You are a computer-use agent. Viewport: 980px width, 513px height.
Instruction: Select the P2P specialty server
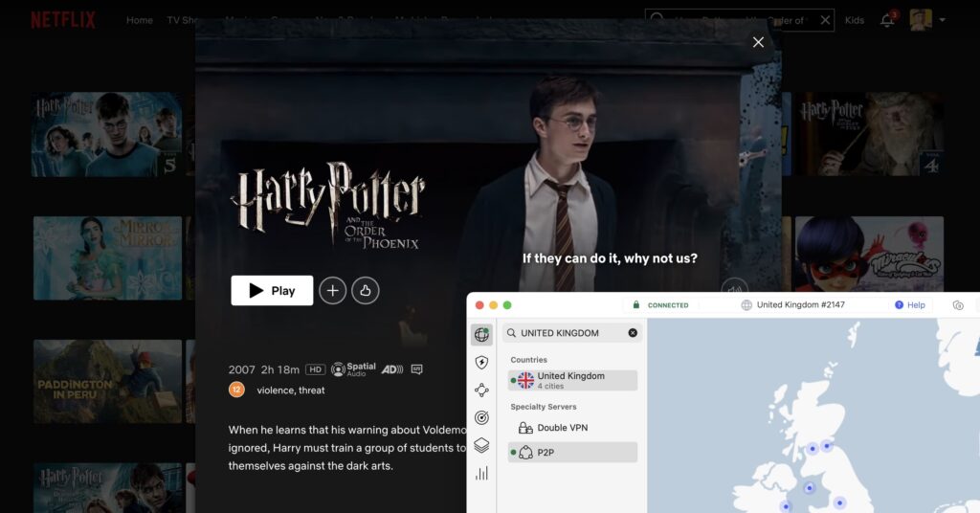point(572,453)
